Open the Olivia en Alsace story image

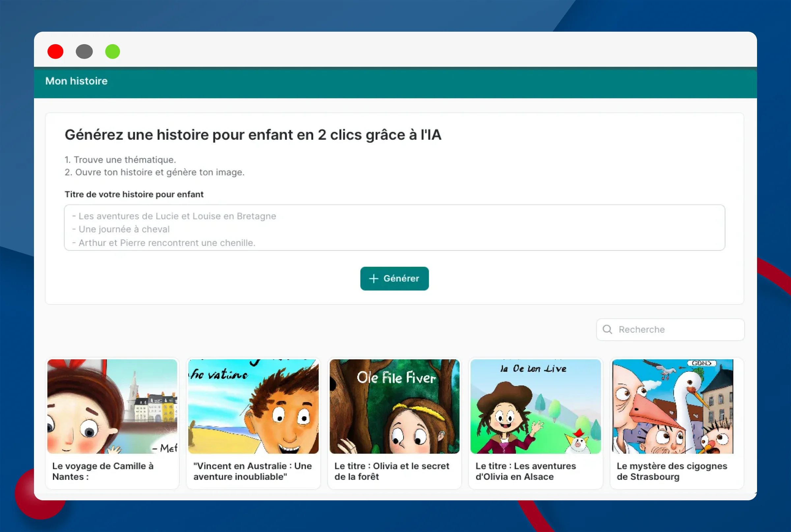[536, 406]
